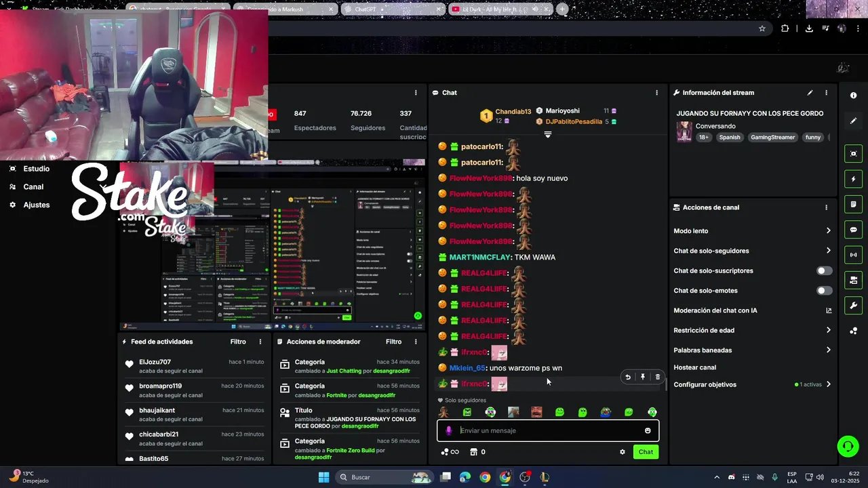Click Hostear canal
This screenshot has width=868, height=488.
[x=694, y=367]
